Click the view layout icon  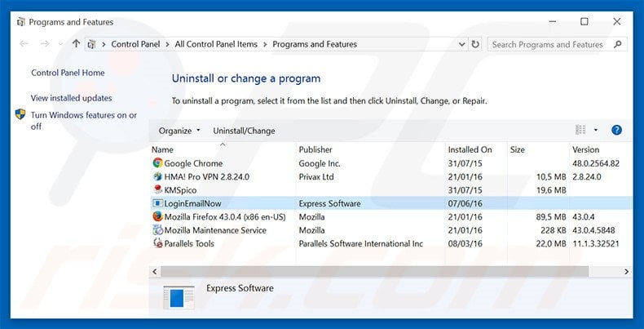click(580, 131)
